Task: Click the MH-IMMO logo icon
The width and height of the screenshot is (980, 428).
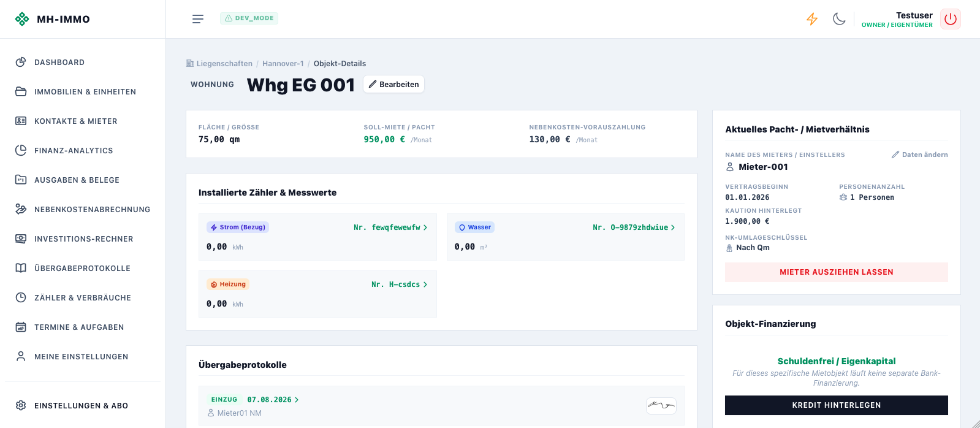Action: click(22, 19)
